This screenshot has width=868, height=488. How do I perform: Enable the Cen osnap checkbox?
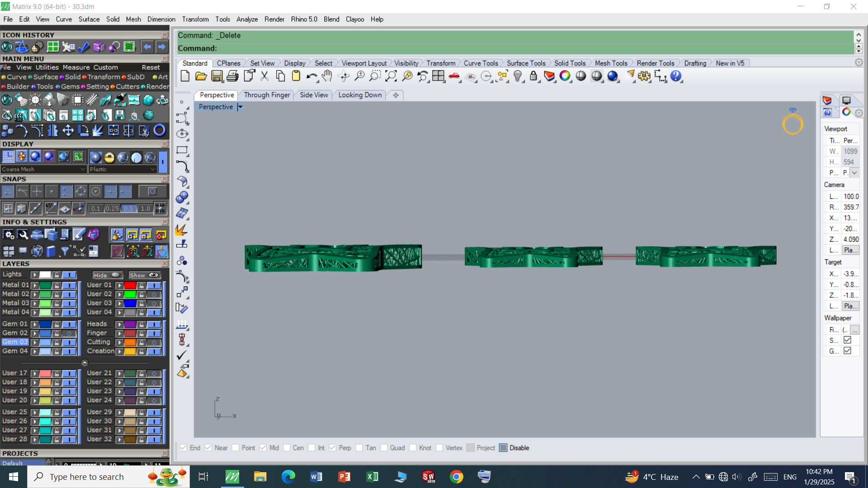pyautogui.click(x=287, y=448)
